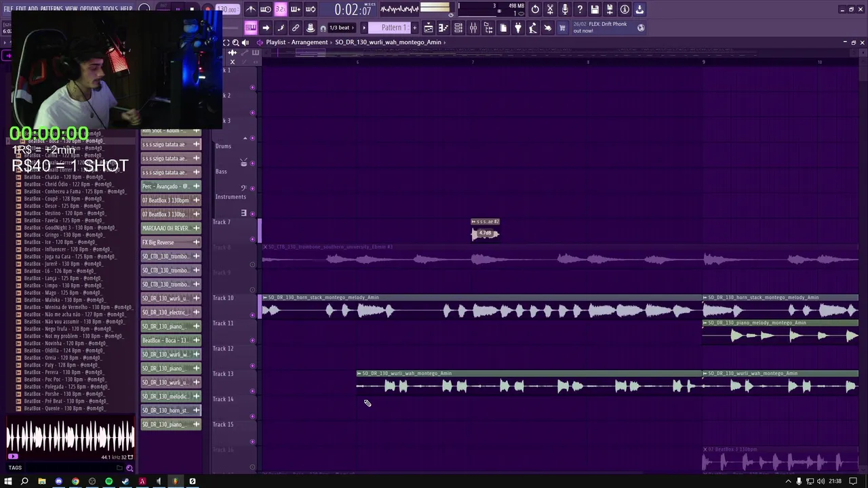The height and width of the screenshot is (488, 868).
Task: Open the Mixer toolbar icon
Action: [x=473, y=28]
